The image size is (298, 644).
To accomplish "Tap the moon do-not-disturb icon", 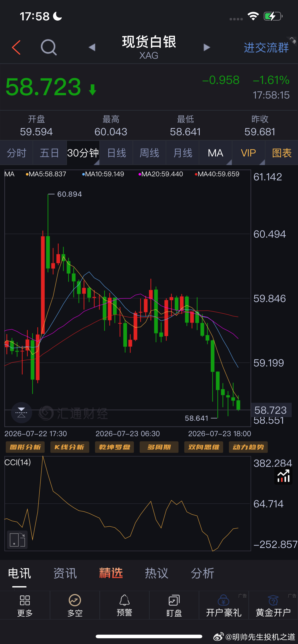I will click(x=58, y=16).
